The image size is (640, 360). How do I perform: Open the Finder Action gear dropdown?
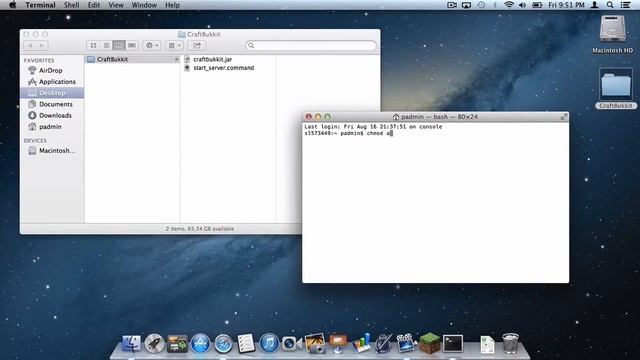click(x=152, y=45)
